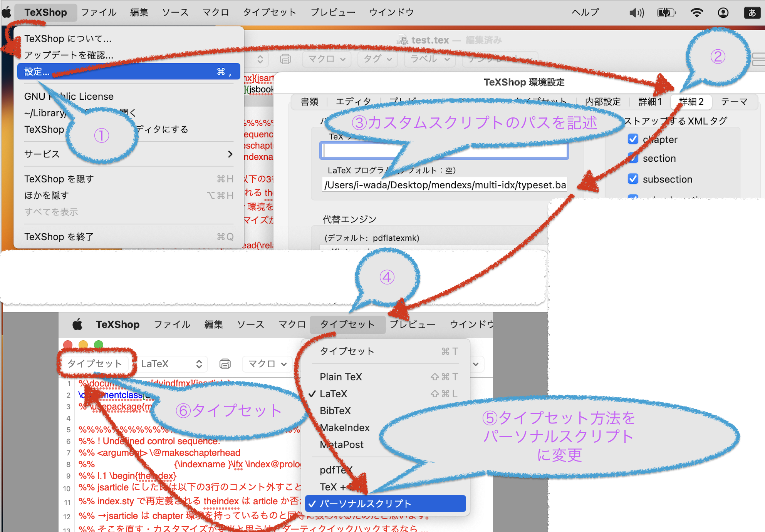Image resolution: width=765 pixels, height=532 pixels.
Task: Select BibTeX in typeset menu
Action: [385, 411]
